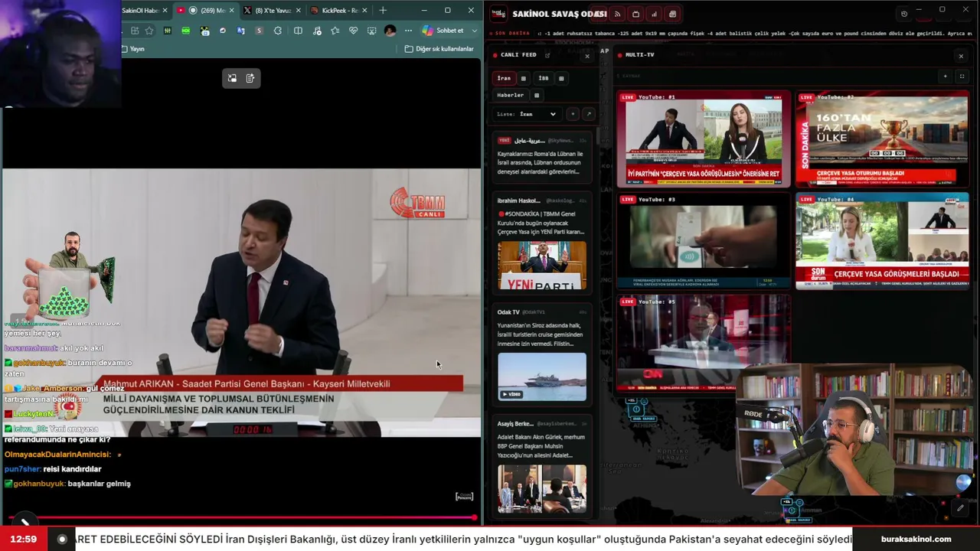Click the Sohbet et Copilot button
This screenshot has width=980, height=551.
(x=444, y=31)
